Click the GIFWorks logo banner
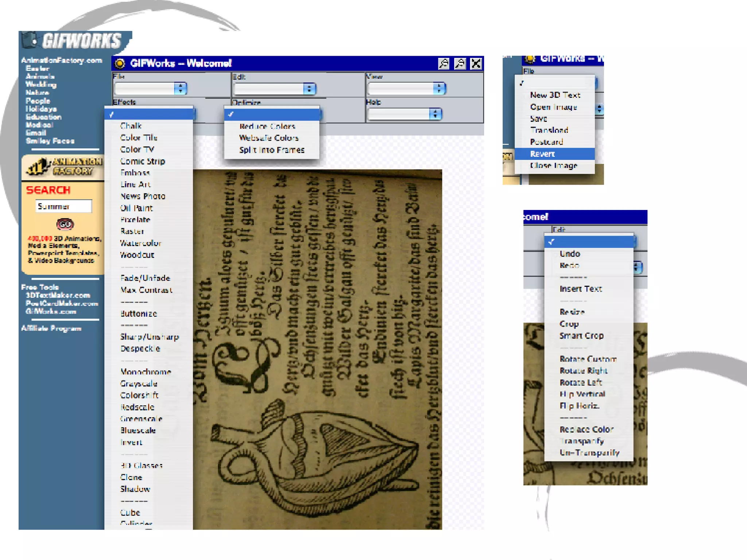Image resolution: width=747 pixels, height=560 pixels. tap(75, 41)
